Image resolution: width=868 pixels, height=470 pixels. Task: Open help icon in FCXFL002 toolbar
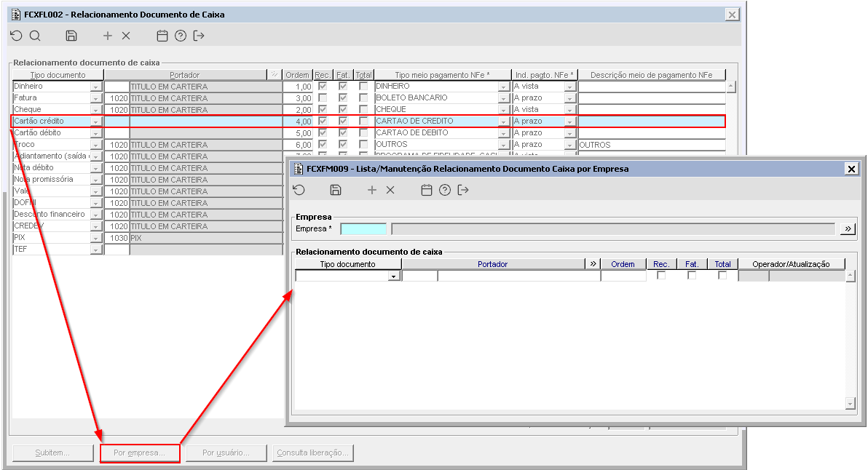click(x=181, y=36)
